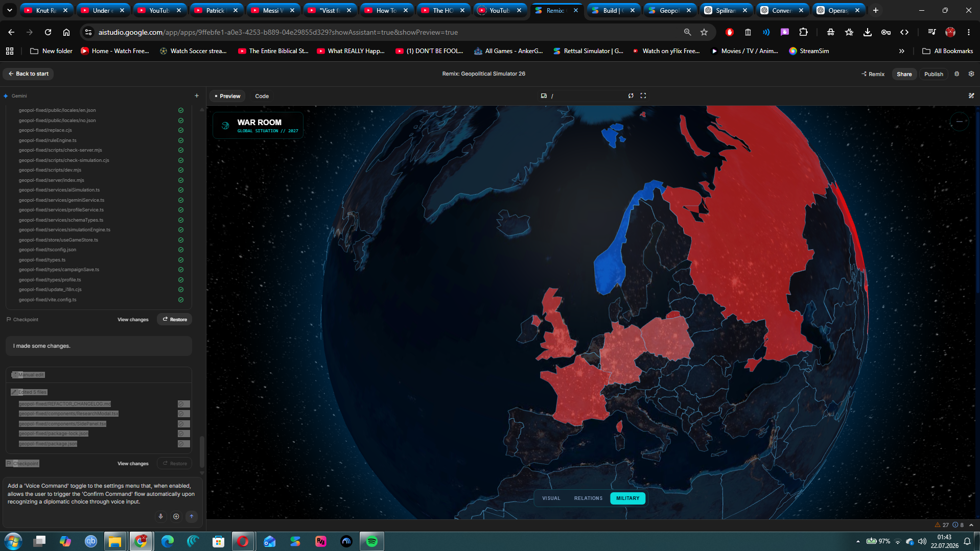Image resolution: width=980 pixels, height=551 pixels.
Task: Restore the upper checkpoint
Action: 175,319
